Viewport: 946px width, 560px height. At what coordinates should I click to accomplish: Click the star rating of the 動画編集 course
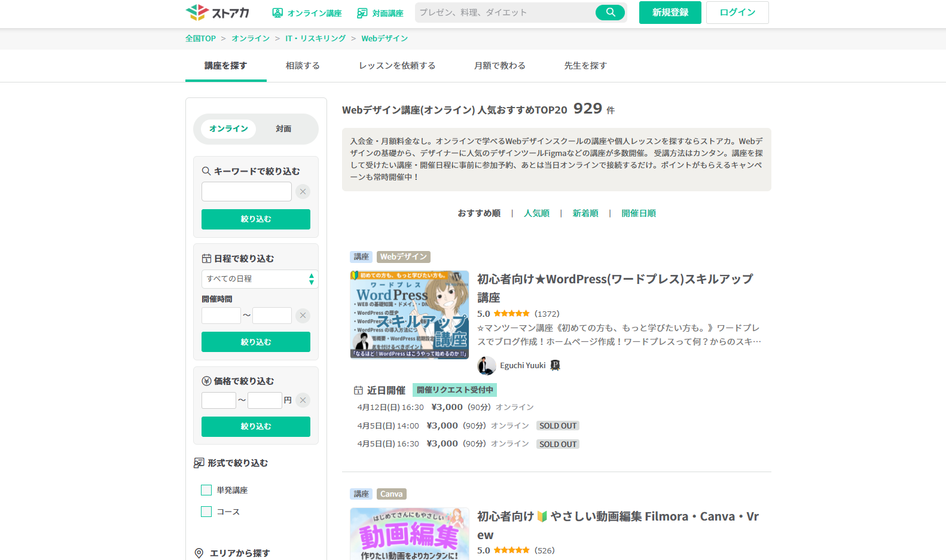(511, 550)
